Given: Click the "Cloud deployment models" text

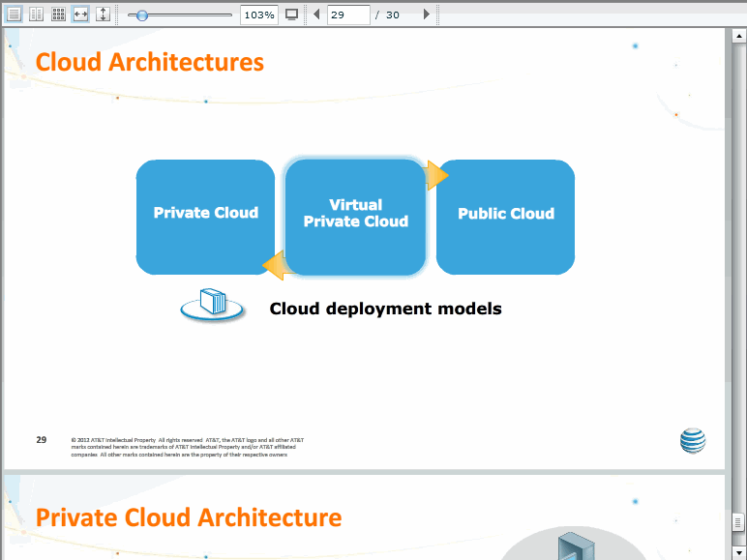Looking at the screenshot, I should click(385, 309).
